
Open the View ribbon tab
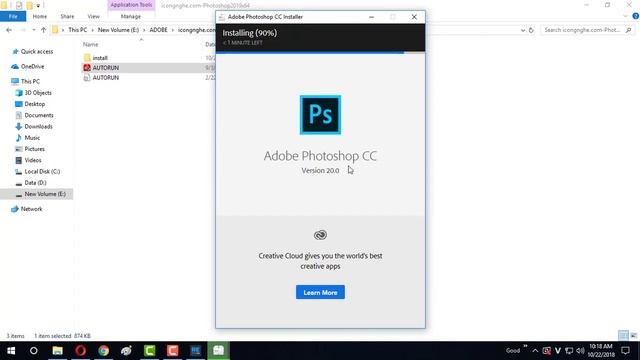pyautogui.click(x=93, y=16)
